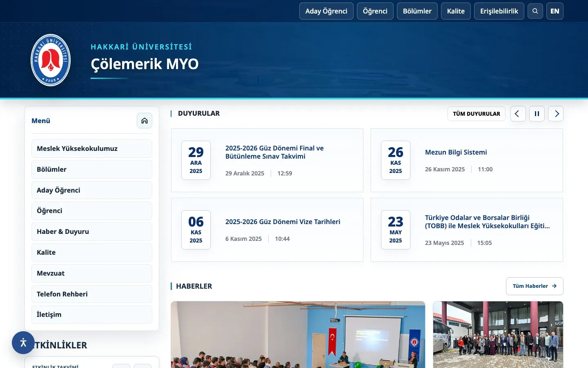Click the Hakkari Üniversitesi logo
The height and width of the screenshot is (368, 588).
(51, 60)
